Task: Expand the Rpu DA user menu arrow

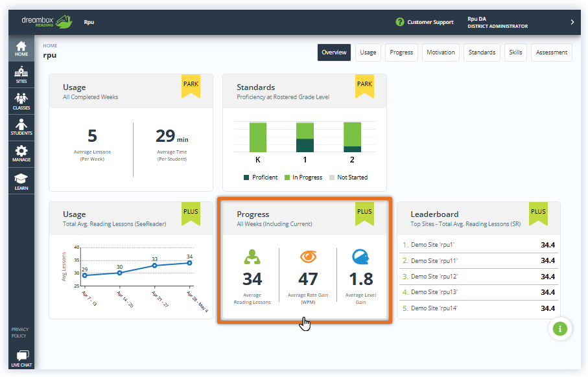Action: point(572,22)
